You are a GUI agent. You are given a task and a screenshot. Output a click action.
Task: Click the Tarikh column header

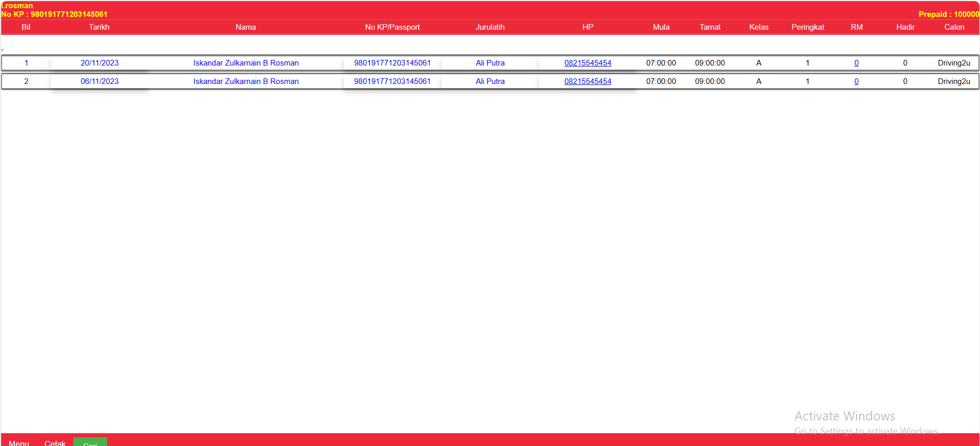pyautogui.click(x=99, y=27)
